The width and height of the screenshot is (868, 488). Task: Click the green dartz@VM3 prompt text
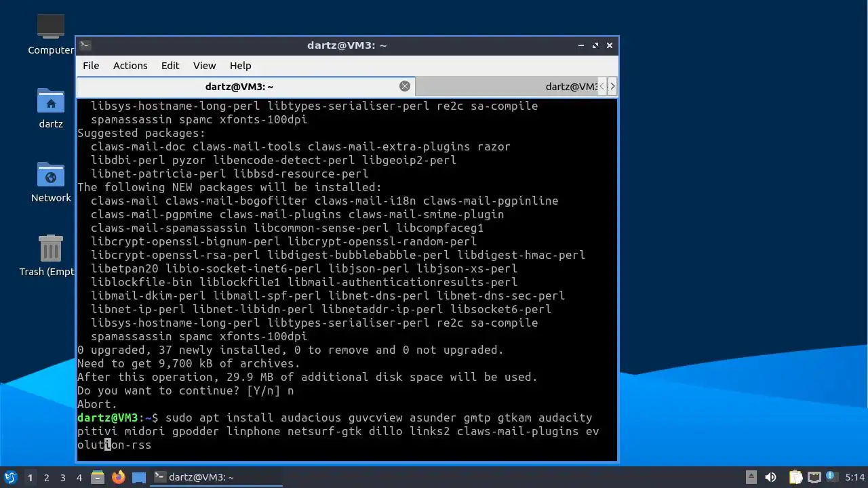pos(108,418)
